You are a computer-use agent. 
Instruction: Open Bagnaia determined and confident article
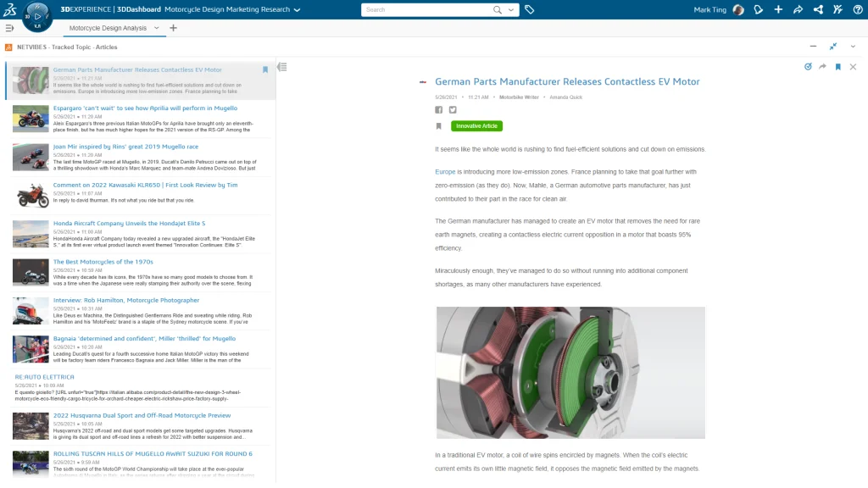point(144,338)
